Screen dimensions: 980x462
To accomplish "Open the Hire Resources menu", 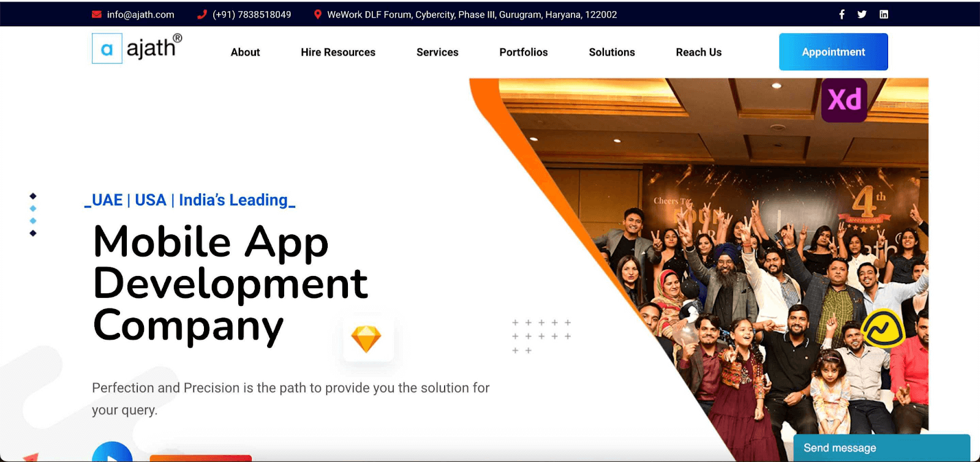I will (338, 52).
